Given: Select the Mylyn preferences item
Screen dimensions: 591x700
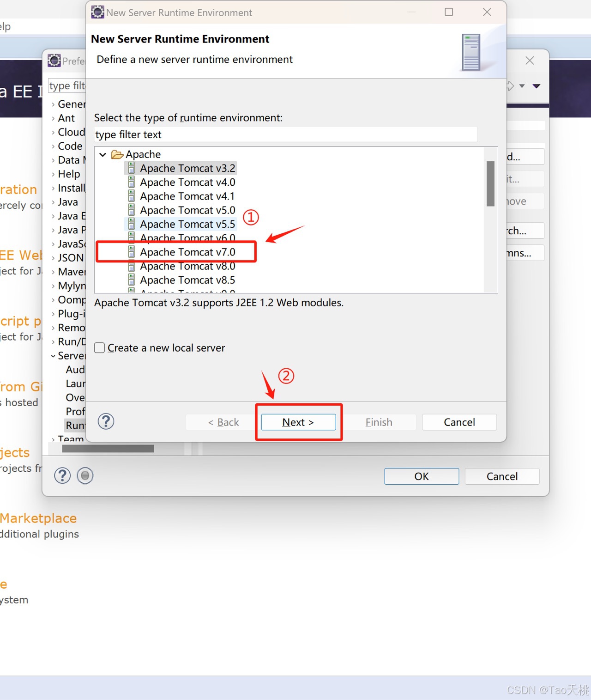Looking at the screenshot, I should point(72,286).
